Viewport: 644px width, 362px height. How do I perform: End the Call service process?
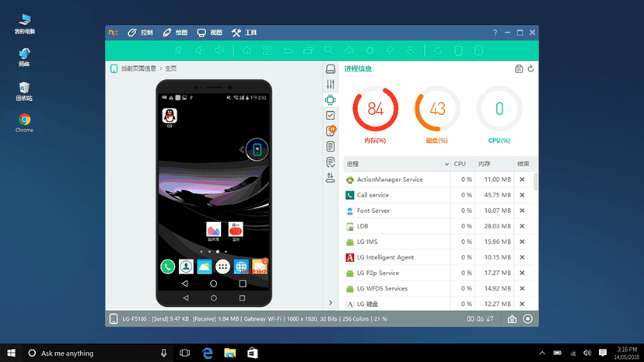tap(522, 195)
